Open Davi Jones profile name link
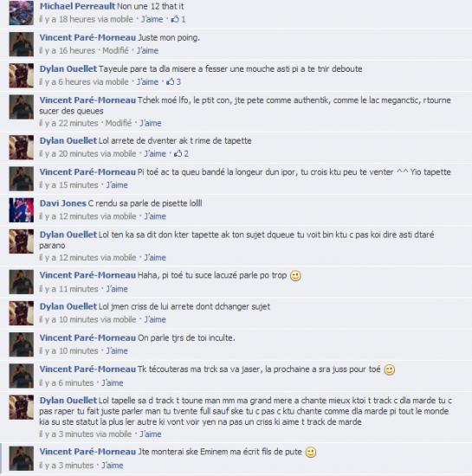Viewport: 472px width, 476px height. pyautogui.click(x=63, y=203)
